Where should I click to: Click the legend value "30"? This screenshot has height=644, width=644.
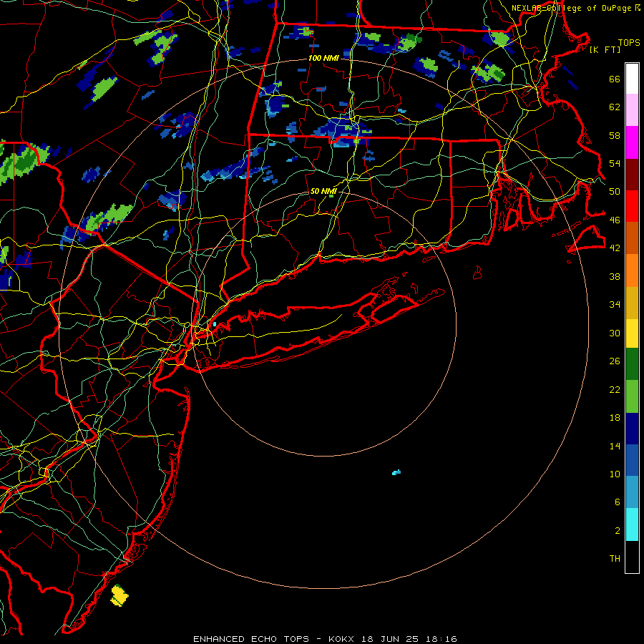pyautogui.click(x=615, y=333)
